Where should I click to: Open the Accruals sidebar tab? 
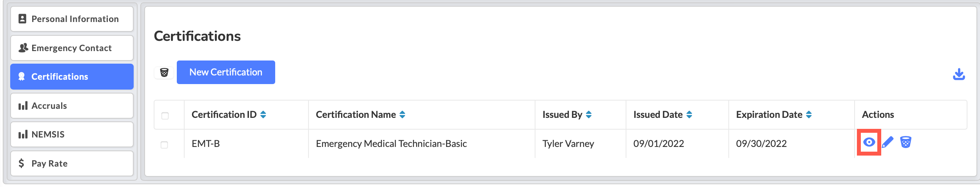pyautogui.click(x=72, y=106)
